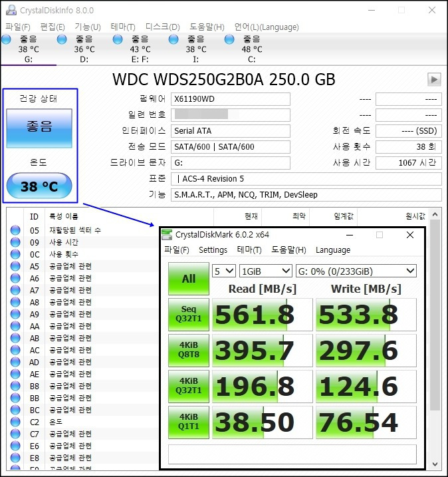The width and height of the screenshot is (448, 477).
Task: Run the 4KiB Q1T1 test
Action: pos(189,422)
